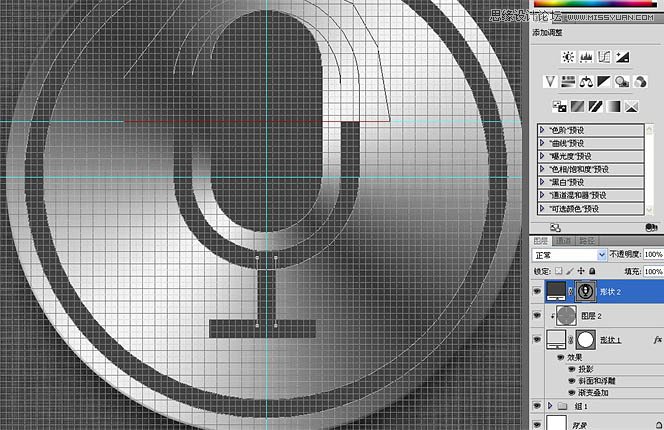Image resolution: width=664 pixels, height=430 pixels.
Task: Select the 图层 2 layer thumbnail
Action: [566, 316]
